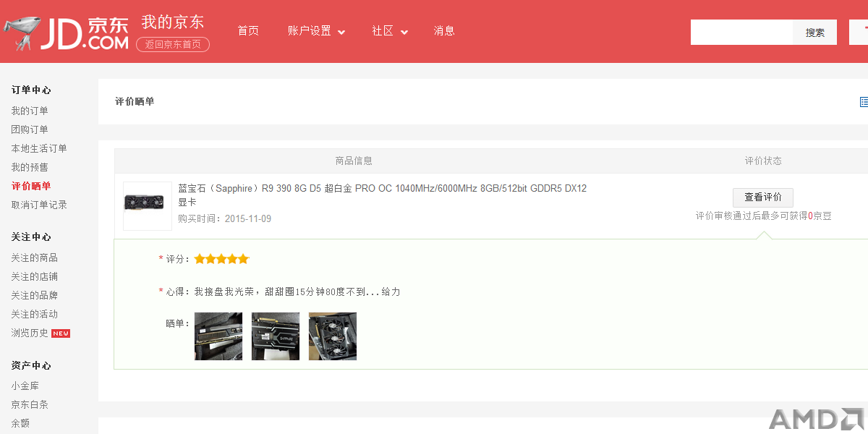Image resolution: width=868 pixels, height=434 pixels.
Task: Click 返回京东首页 button
Action: pyautogui.click(x=173, y=44)
